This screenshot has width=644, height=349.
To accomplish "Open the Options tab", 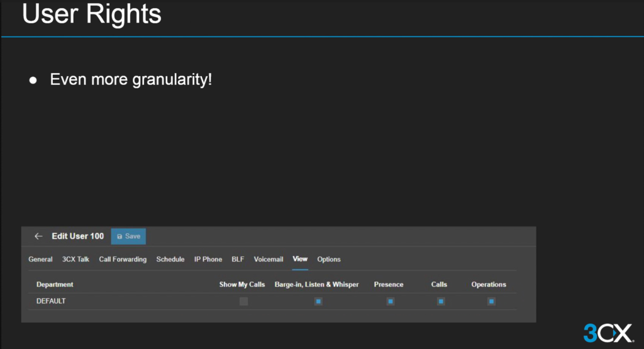I will 329,259.
